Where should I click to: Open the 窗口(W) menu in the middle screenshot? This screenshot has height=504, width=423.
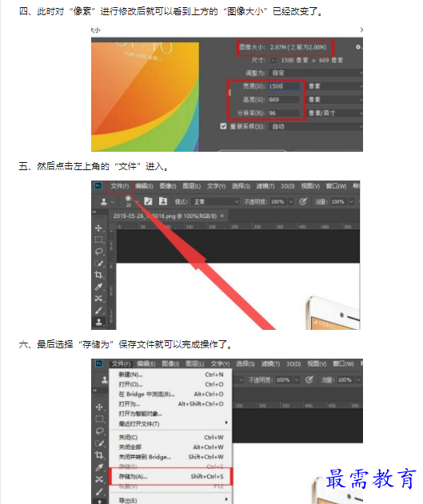336,186
